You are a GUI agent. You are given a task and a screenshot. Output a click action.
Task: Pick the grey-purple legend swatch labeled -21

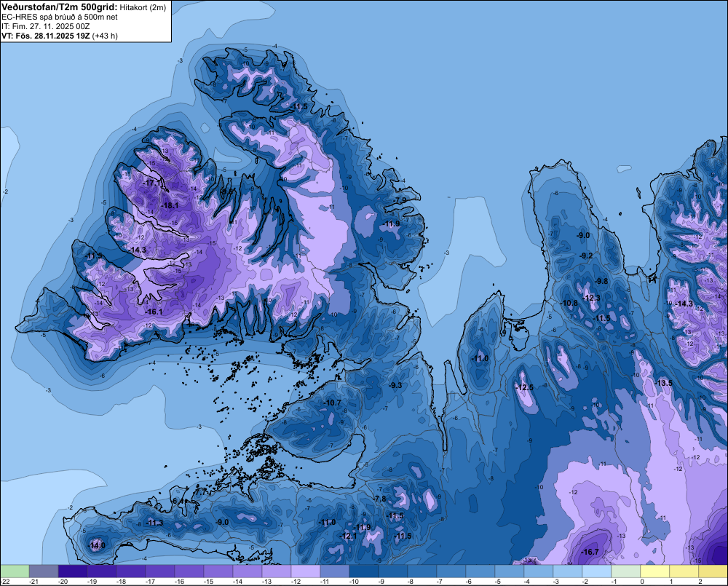[43, 571]
